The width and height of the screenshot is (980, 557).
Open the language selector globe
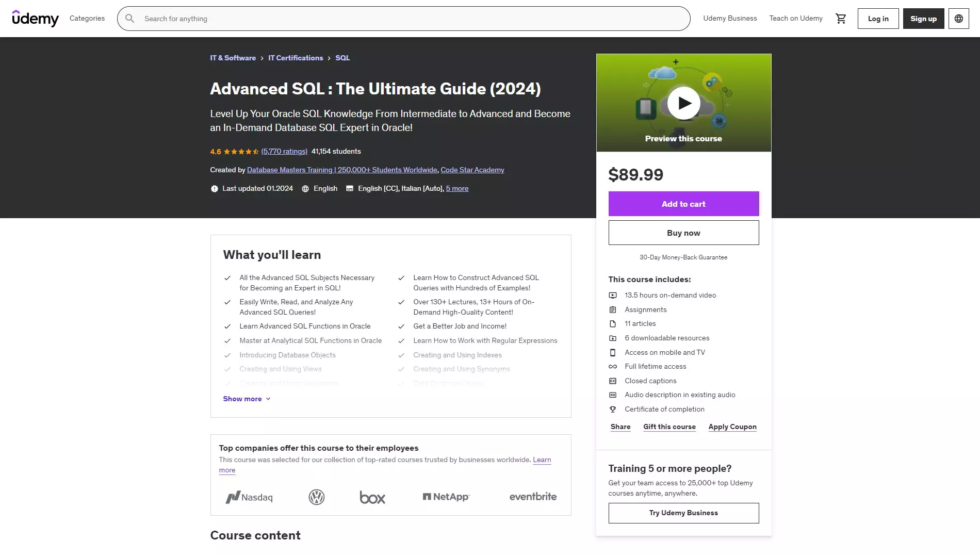959,18
